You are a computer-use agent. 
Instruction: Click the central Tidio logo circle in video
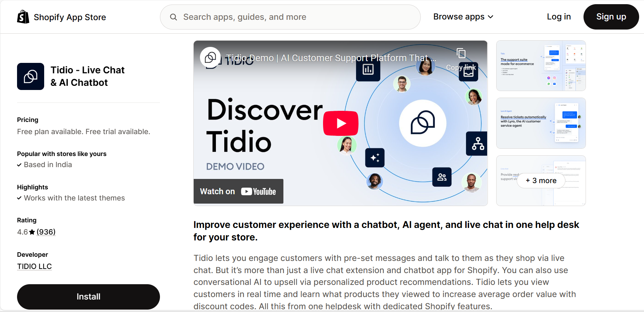coord(423,123)
